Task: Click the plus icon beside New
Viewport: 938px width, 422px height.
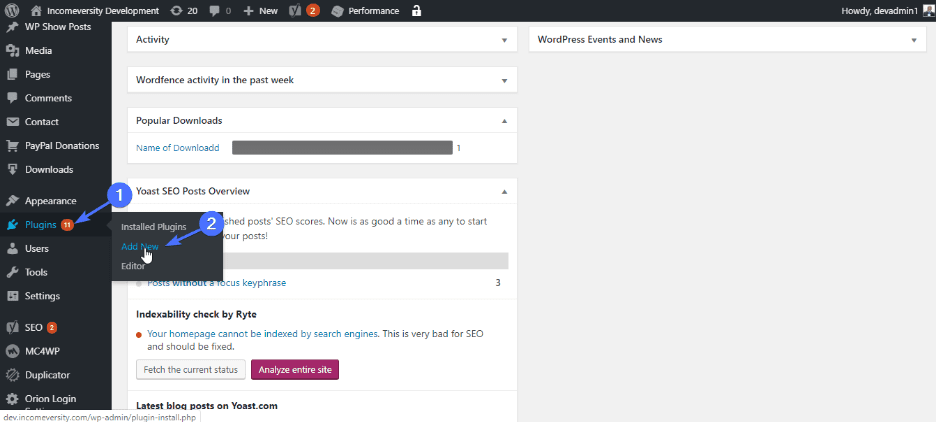Action: point(249,11)
